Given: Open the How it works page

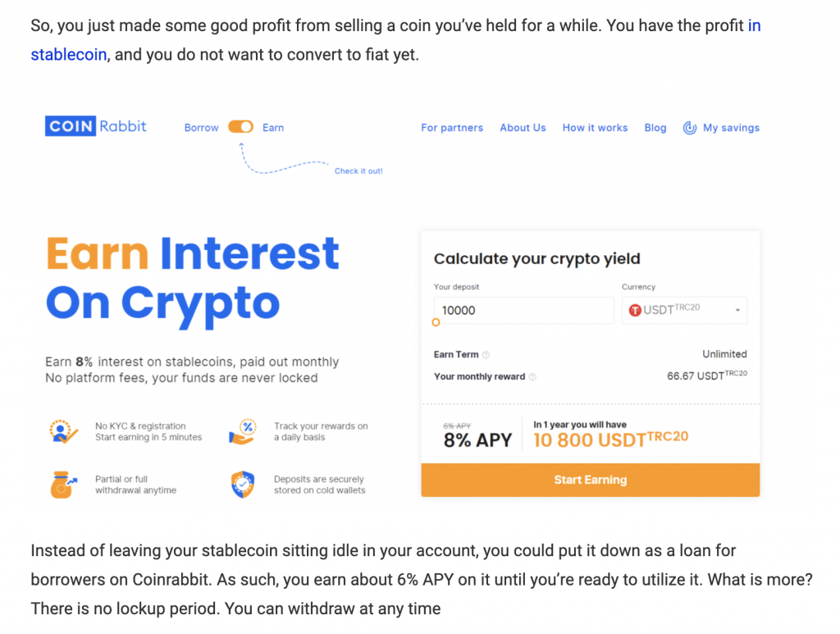Looking at the screenshot, I should coord(596,128).
